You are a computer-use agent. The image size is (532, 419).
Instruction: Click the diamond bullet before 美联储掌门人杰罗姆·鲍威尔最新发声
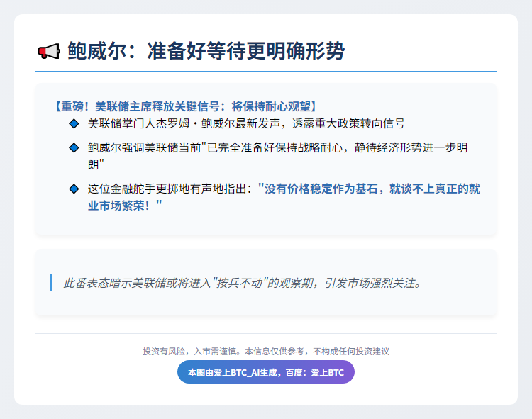[x=74, y=124]
